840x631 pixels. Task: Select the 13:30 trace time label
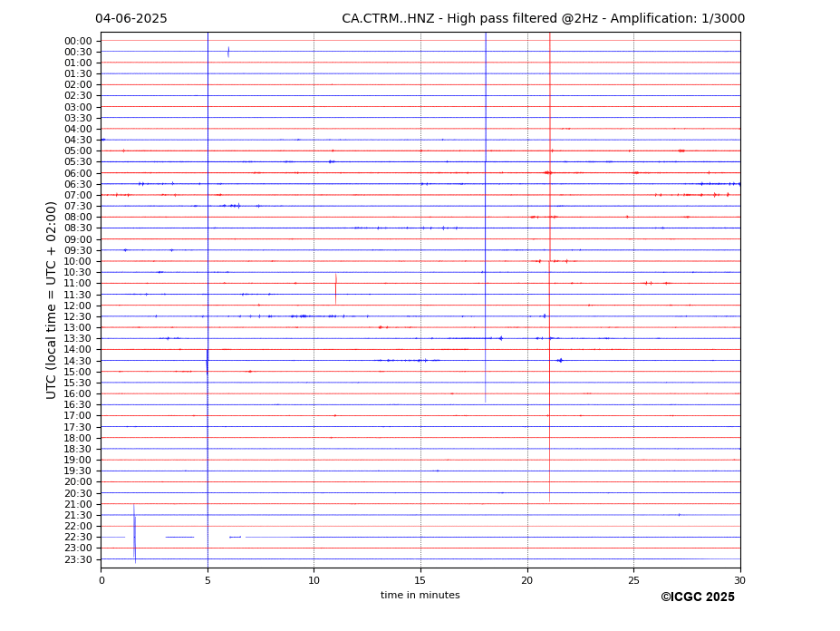click(x=78, y=339)
